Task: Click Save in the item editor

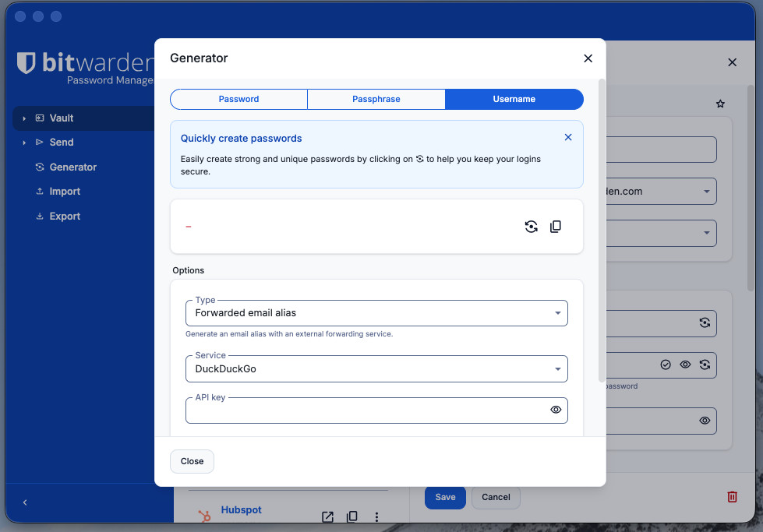Action: 445,498
